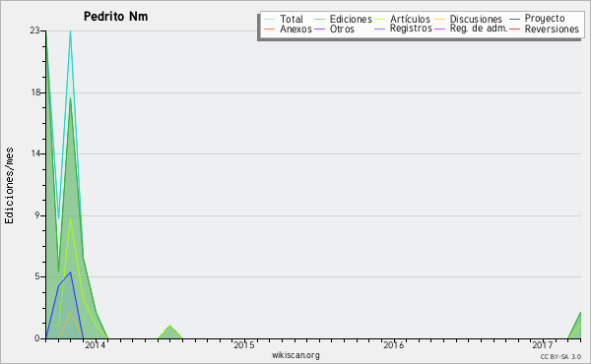Click the 'Ediciones/mes' y-axis label
Screen dimensions: 591x364
[9, 186]
